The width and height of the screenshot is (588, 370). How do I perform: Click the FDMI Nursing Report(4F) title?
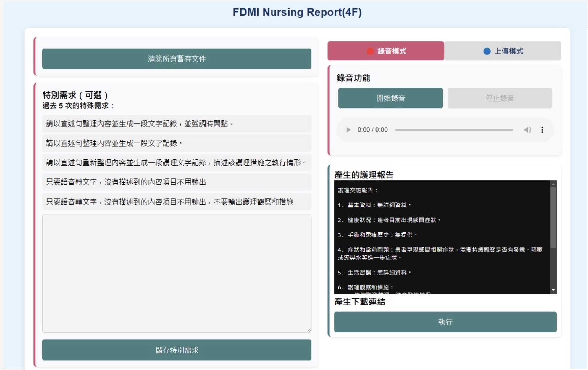(x=297, y=12)
